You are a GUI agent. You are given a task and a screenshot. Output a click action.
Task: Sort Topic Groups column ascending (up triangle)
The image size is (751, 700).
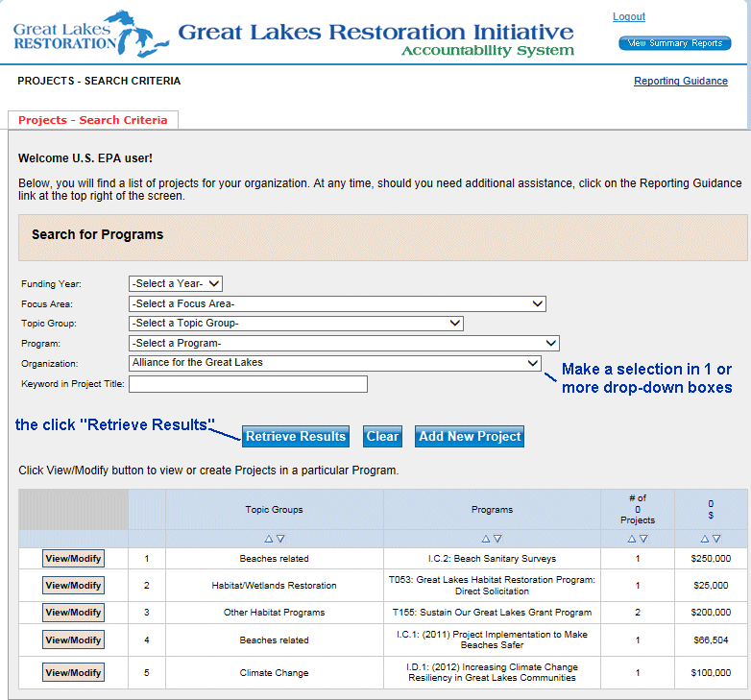click(269, 539)
